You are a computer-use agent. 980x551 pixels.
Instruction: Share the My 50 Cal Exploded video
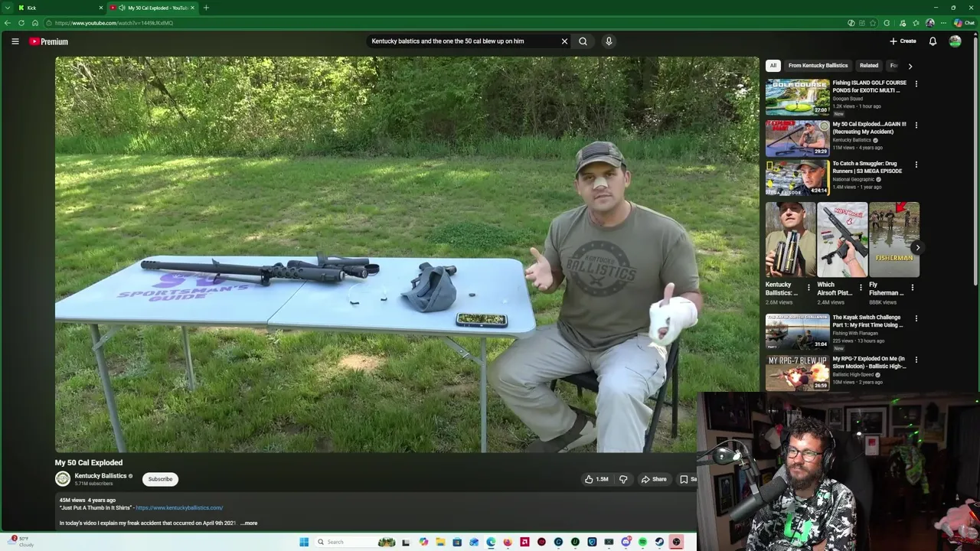[x=654, y=479]
